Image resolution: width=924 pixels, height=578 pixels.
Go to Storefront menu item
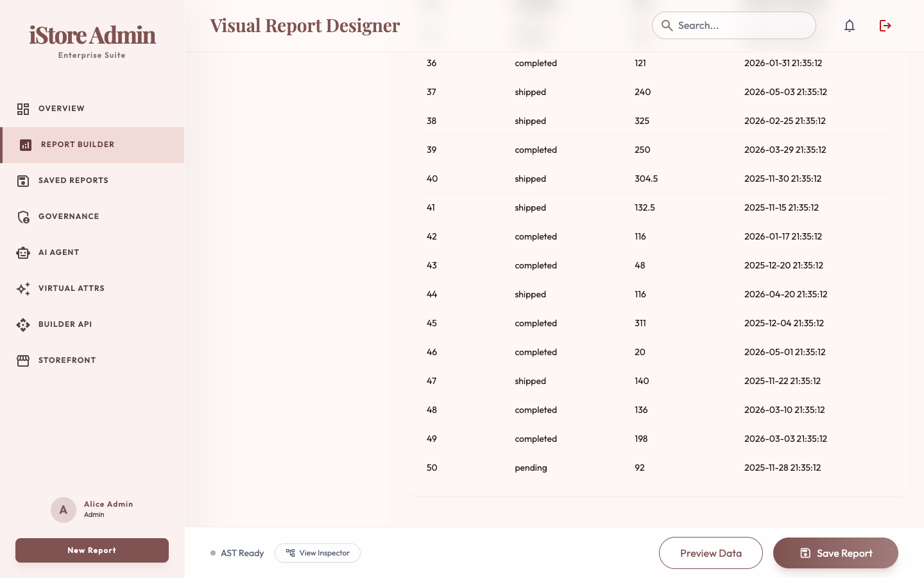92,360
